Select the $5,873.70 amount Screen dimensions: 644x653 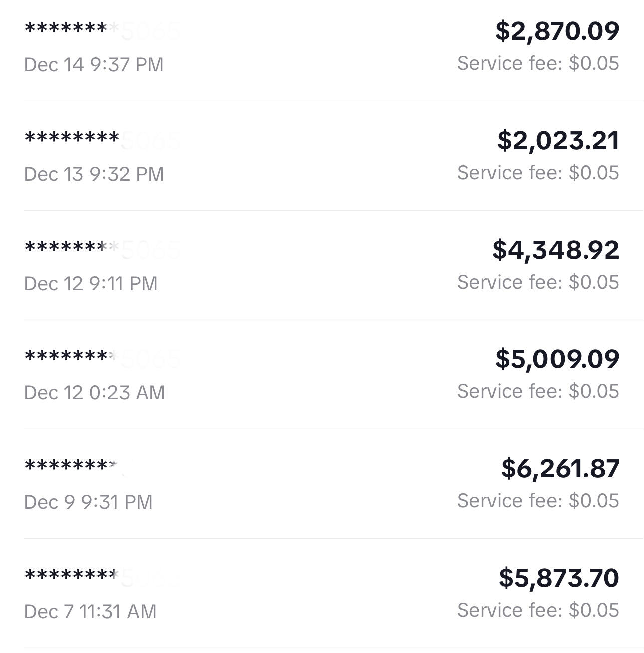point(558,578)
